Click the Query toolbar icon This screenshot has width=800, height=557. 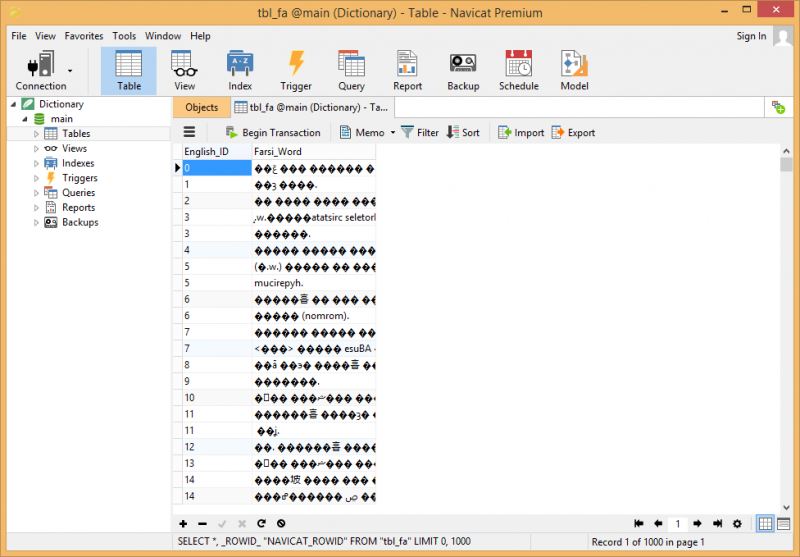(x=351, y=70)
